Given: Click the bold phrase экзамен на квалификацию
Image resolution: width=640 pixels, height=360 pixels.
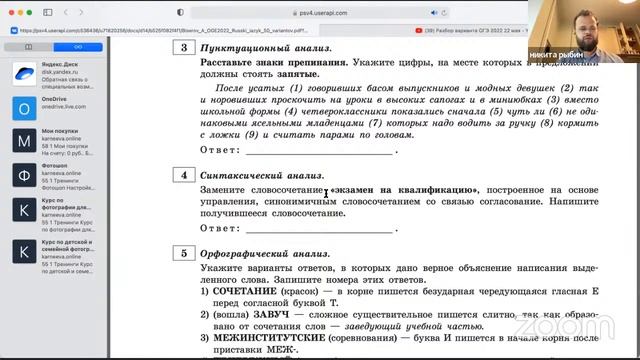Looking at the screenshot, I should tap(405, 190).
